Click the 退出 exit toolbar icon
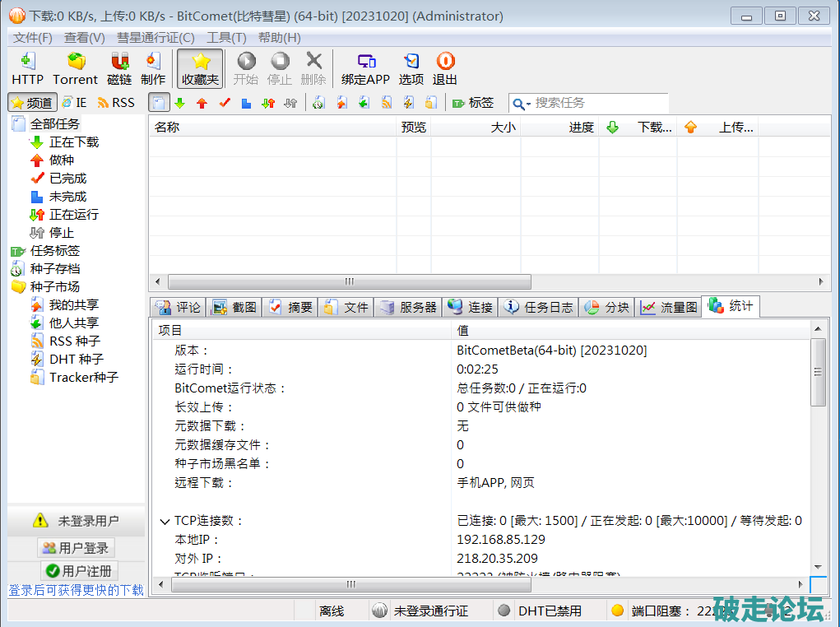This screenshot has width=840, height=627. point(445,67)
